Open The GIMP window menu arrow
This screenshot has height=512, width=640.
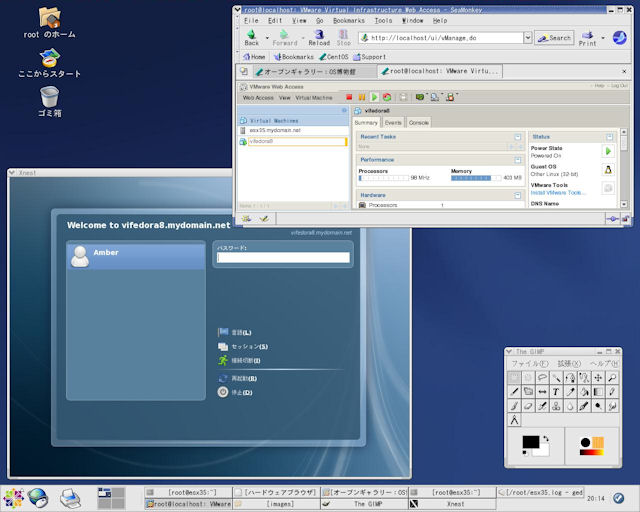coord(509,351)
